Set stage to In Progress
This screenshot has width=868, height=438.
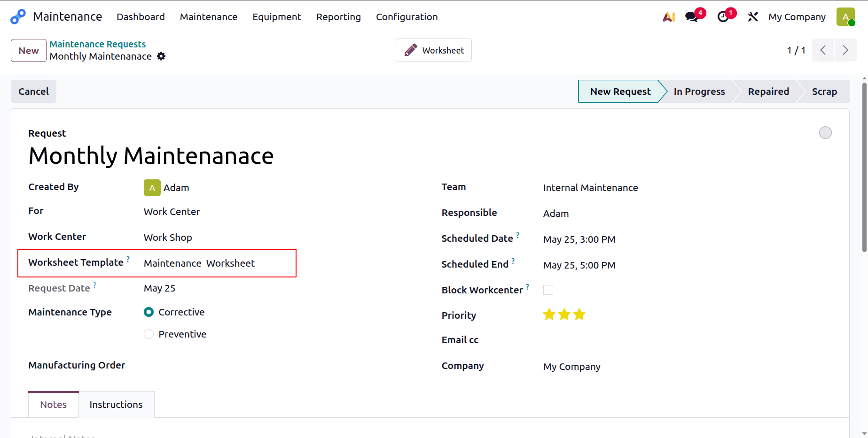point(699,92)
